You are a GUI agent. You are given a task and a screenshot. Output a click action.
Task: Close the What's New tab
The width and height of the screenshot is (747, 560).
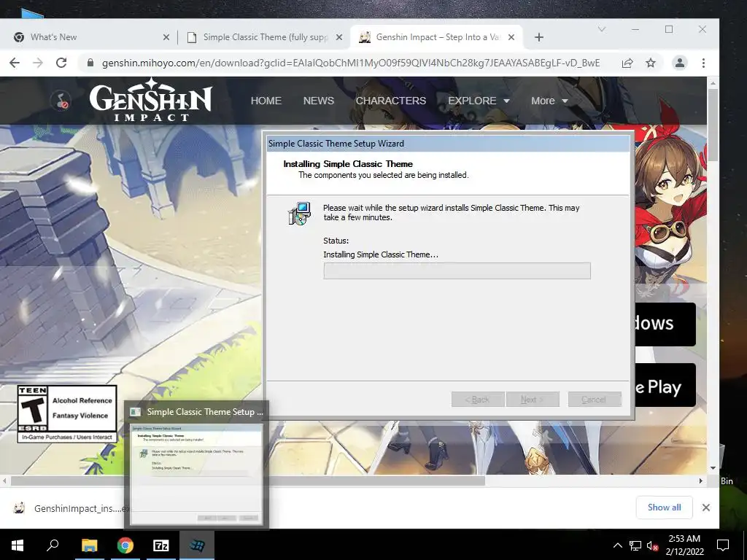[166, 37]
